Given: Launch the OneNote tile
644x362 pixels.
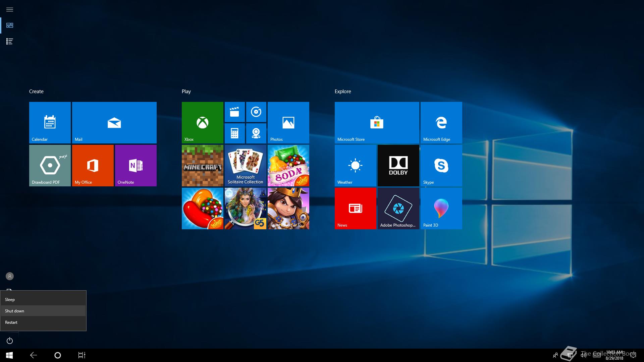Looking at the screenshot, I should click(136, 166).
